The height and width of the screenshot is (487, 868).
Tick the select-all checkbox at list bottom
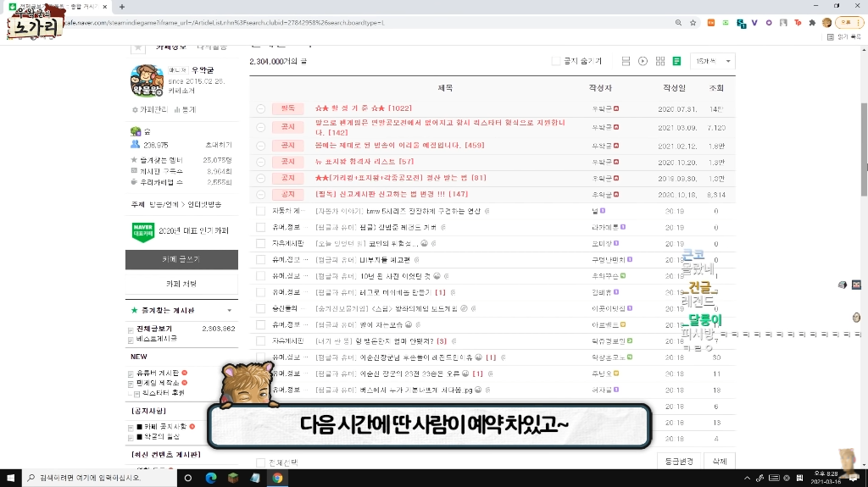260,462
